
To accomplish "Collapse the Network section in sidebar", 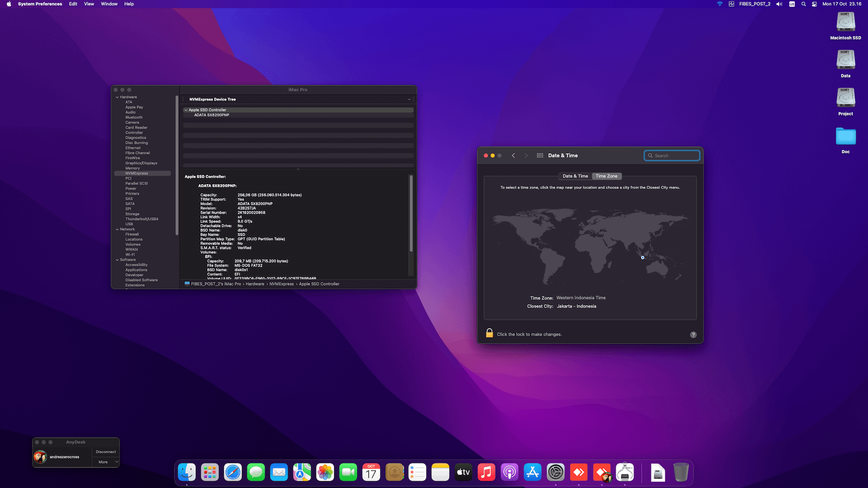I will tap(117, 230).
